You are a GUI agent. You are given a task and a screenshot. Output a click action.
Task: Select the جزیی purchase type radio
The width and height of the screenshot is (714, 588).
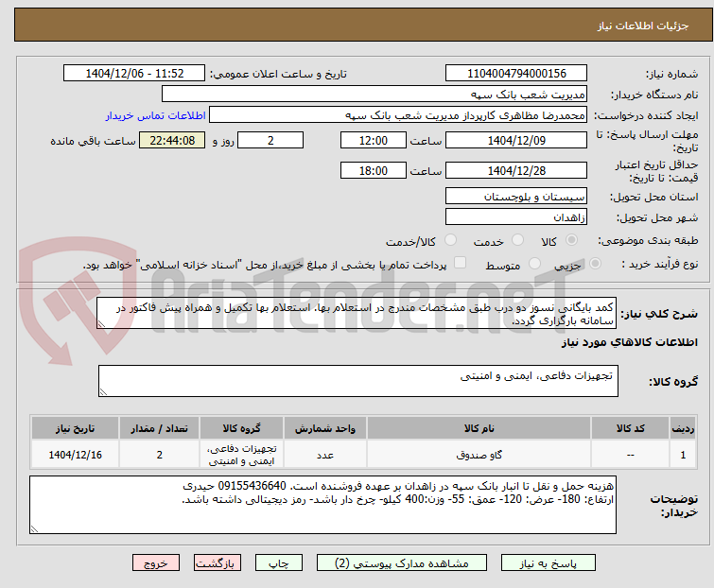coord(595,264)
